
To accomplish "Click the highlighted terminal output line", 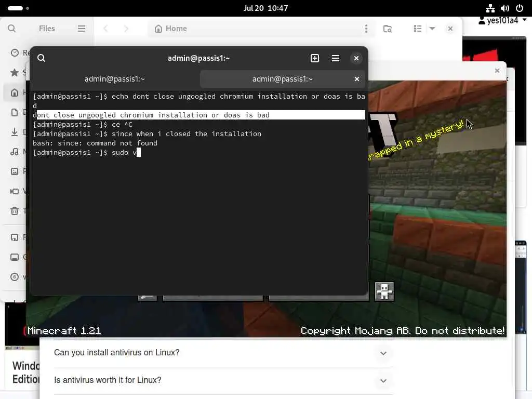I will click(199, 115).
